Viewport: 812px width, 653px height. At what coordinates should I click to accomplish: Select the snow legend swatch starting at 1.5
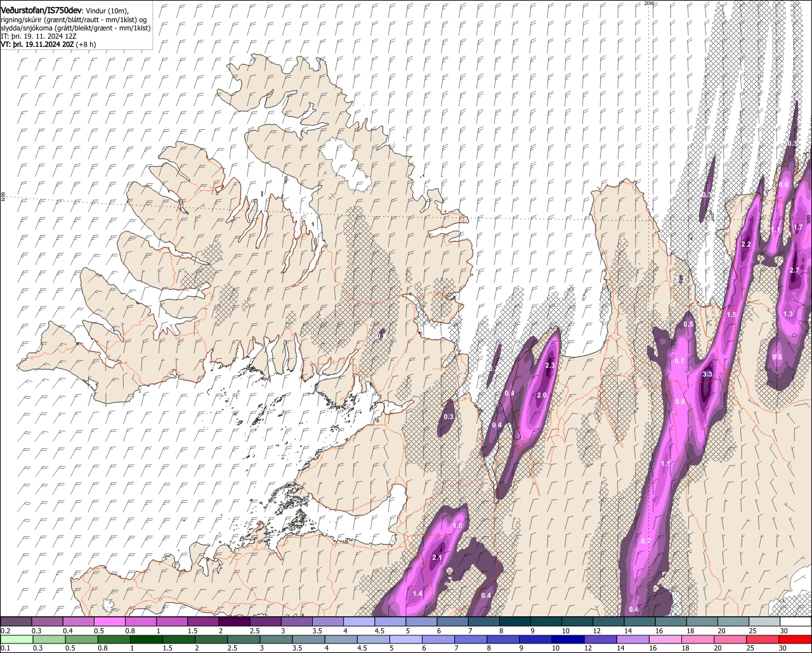203,621
